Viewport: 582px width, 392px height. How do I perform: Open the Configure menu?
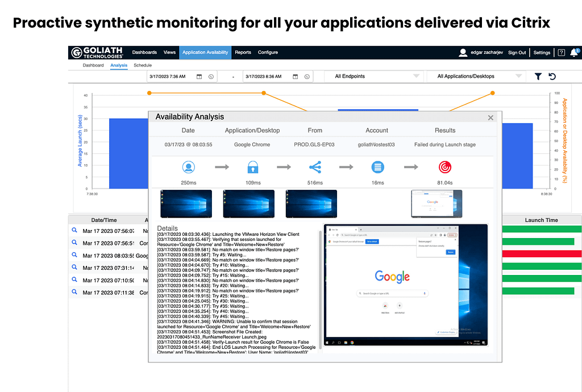tap(268, 52)
